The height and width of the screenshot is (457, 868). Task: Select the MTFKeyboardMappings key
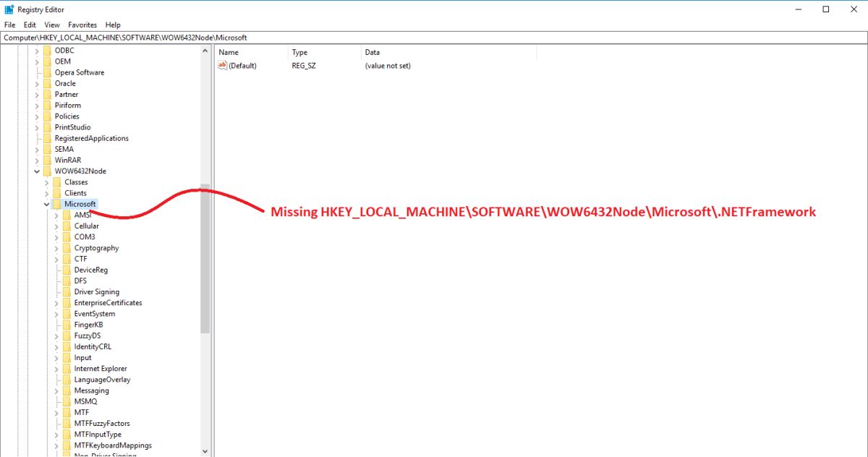click(113, 445)
